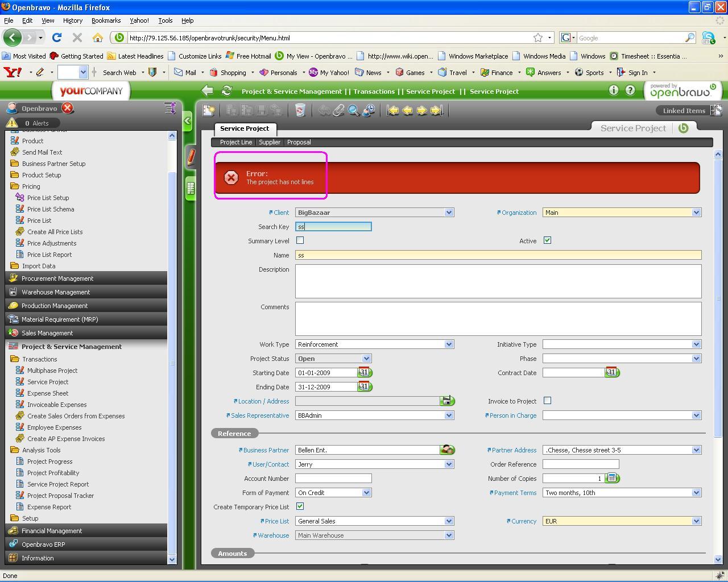Open the Initiative Type dropdown
This screenshot has width=728, height=582.
click(696, 344)
